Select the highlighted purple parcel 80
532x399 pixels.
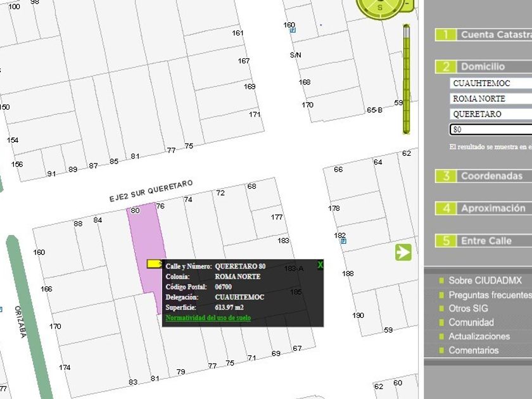[x=146, y=248]
